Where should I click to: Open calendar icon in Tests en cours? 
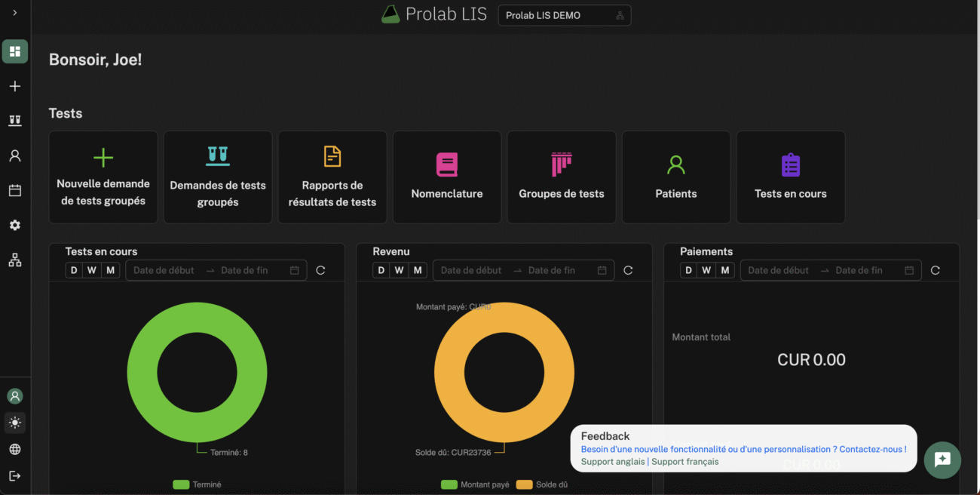(x=295, y=270)
